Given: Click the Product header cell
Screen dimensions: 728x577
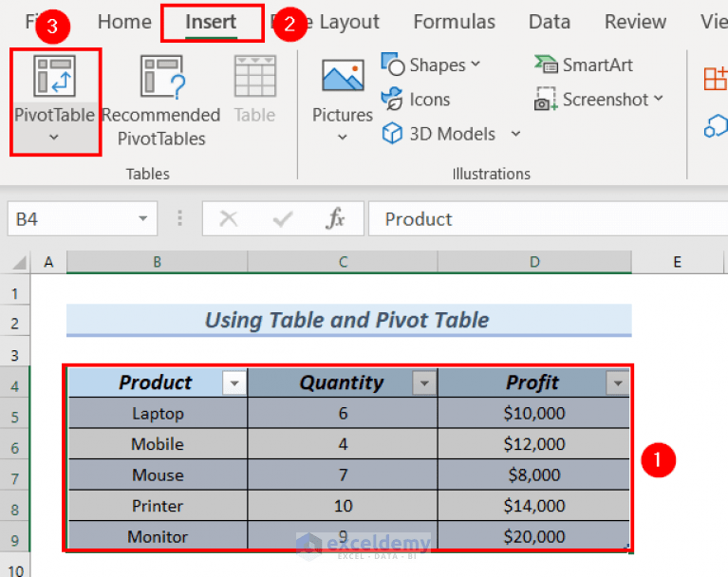Looking at the screenshot, I should pyautogui.click(x=156, y=382).
